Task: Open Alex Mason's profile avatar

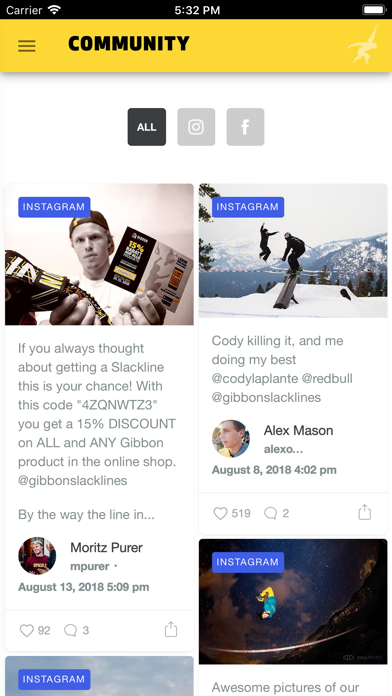Action: [231, 439]
